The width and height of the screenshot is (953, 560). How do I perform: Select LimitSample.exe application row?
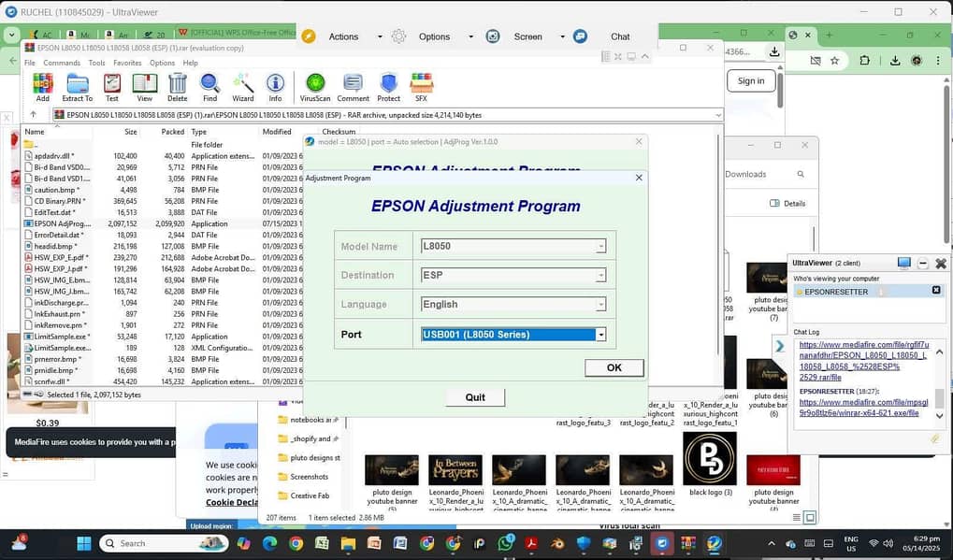[161, 337]
